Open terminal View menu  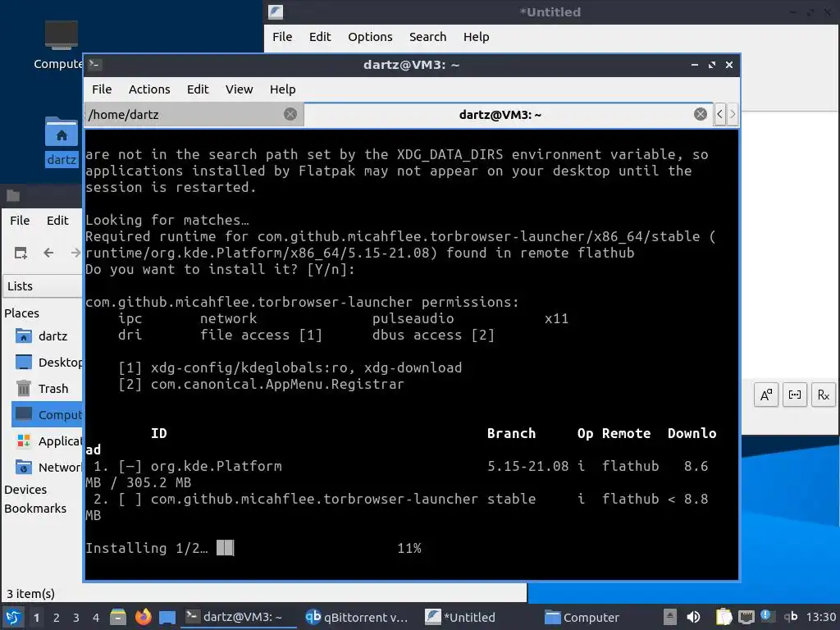point(239,89)
